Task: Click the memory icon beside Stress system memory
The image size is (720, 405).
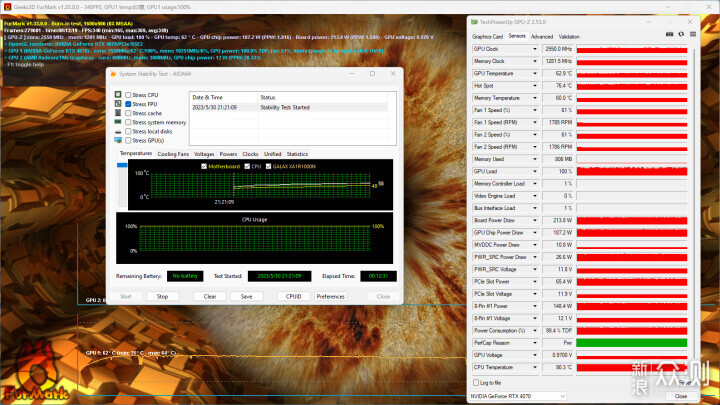Action: [x=118, y=122]
